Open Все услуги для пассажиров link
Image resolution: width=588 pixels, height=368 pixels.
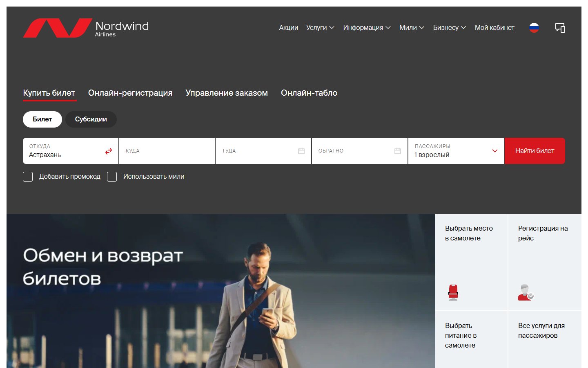click(545, 340)
